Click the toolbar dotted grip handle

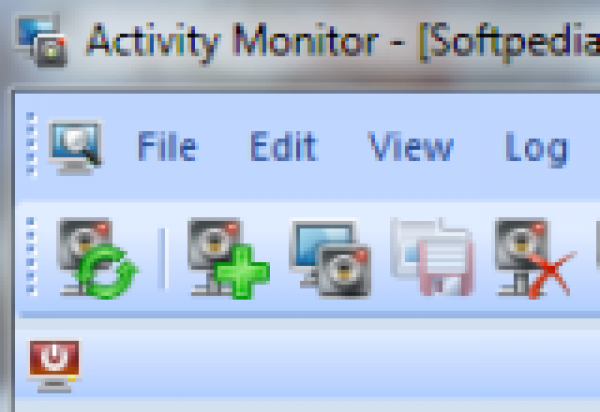(32, 257)
